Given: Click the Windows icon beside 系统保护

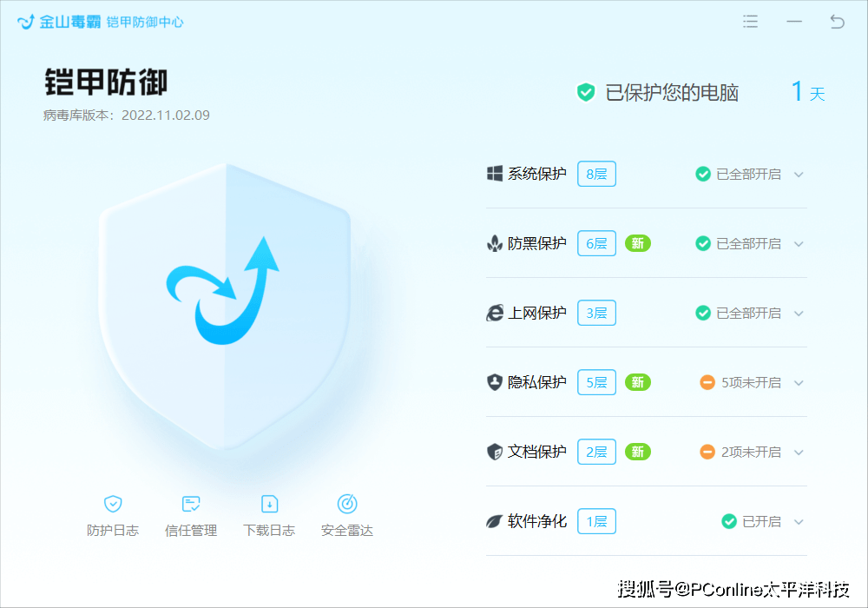Looking at the screenshot, I should 495,174.
